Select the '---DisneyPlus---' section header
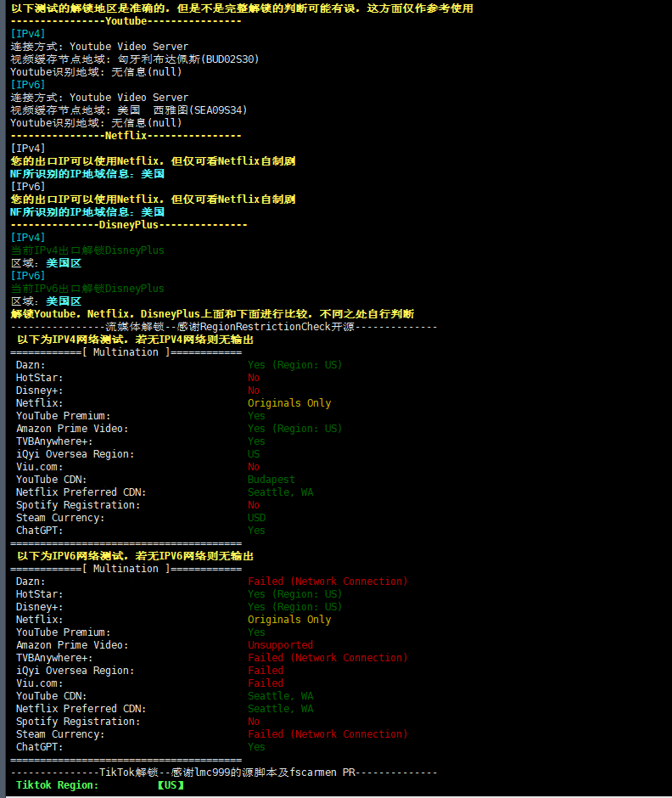Screen dimensions: 672x798 (129, 224)
